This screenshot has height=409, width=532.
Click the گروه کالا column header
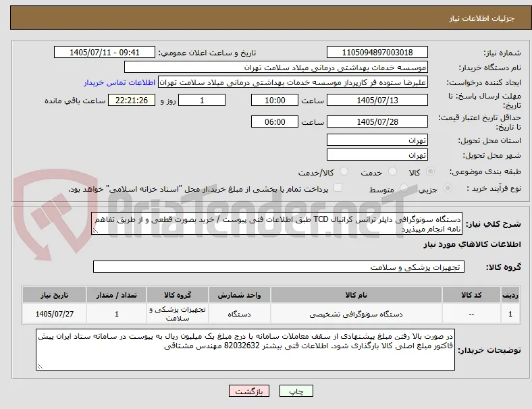click(178, 295)
